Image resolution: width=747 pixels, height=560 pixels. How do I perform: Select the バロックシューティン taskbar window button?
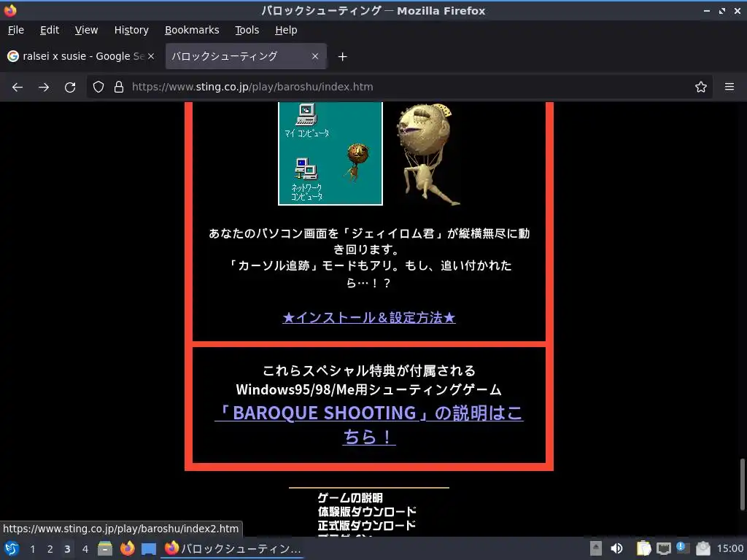point(233,548)
